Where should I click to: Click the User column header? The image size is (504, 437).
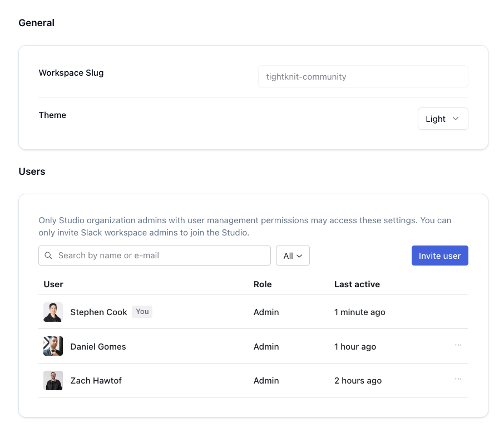[53, 284]
